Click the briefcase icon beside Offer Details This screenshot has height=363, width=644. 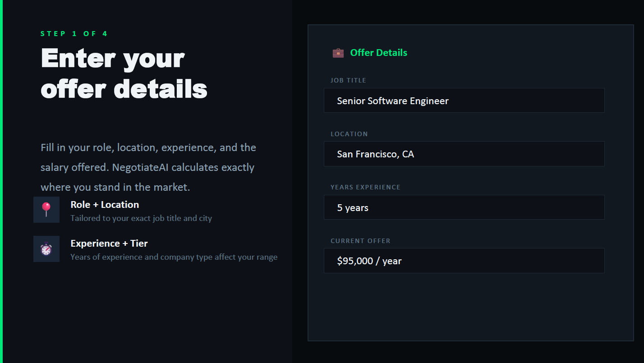pos(338,53)
